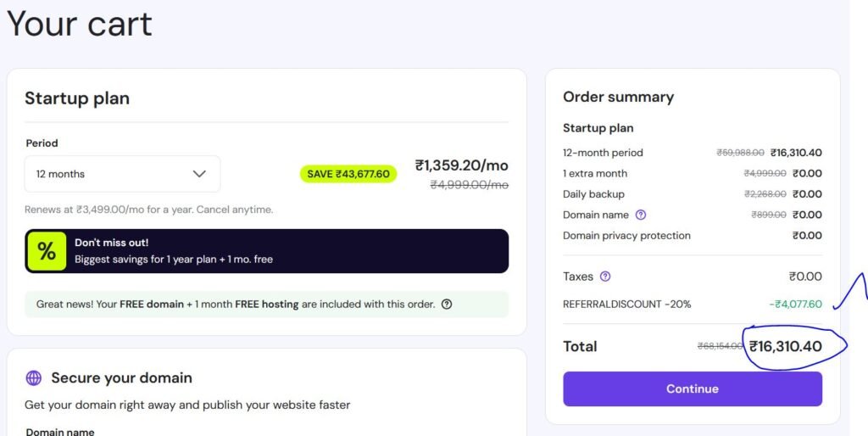Click the Domain privacy protection row
This screenshot has width=868, height=436.
[x=626, y=236]
